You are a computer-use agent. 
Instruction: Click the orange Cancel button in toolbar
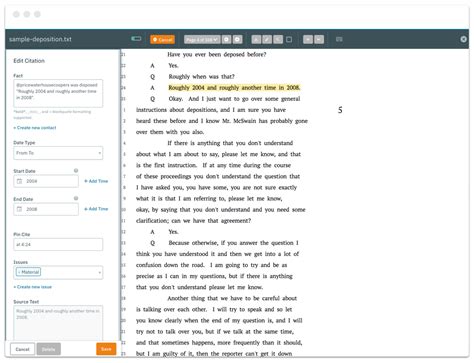[x=162, y=39]
